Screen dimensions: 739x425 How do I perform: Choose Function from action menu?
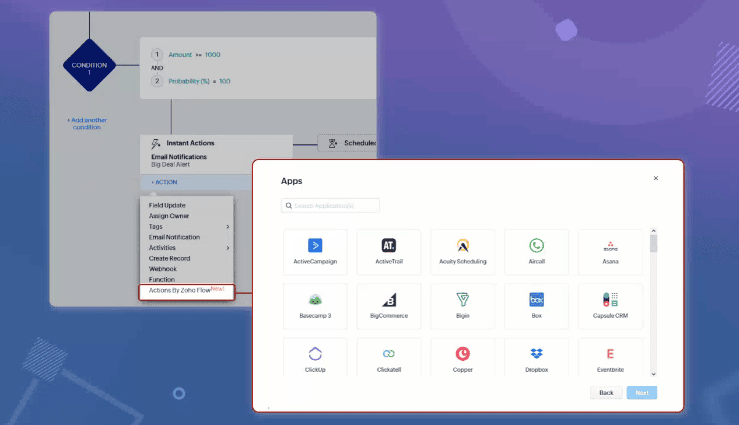pos(162,279)
